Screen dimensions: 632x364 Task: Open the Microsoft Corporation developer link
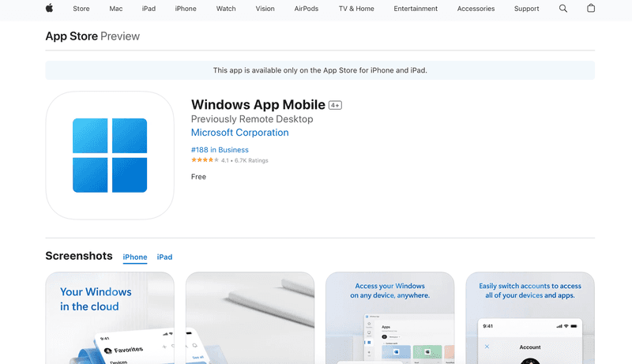pos(240,133)
